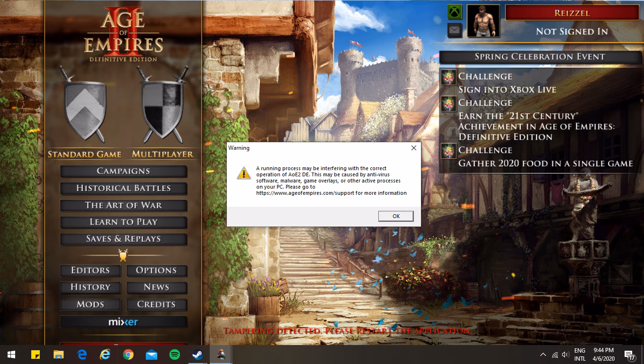The width and height of the screenshot is (644, 364).
Task: Launch Google Chrome from the taskbar
Action: (x=128, y=355)
